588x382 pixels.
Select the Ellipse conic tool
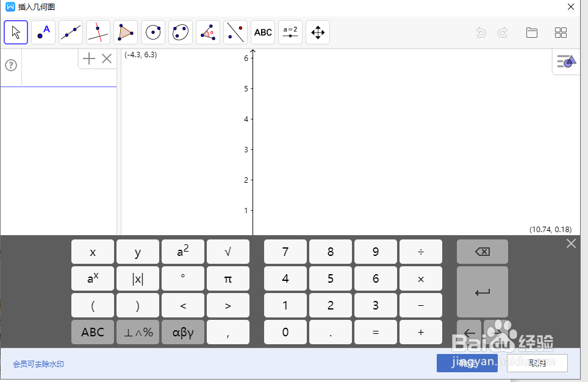[x=181, y=32]
